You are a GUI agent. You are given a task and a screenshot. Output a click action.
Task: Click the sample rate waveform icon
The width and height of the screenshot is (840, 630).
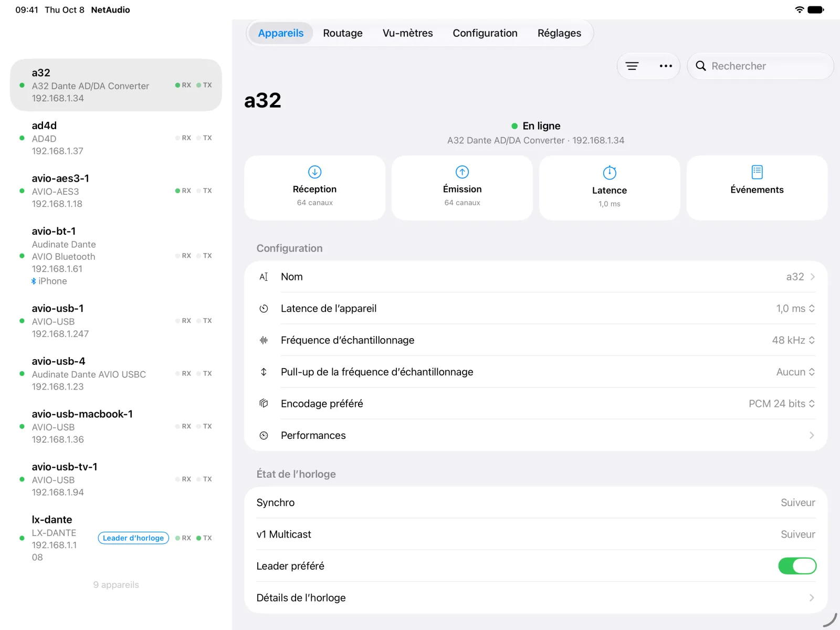264,340
